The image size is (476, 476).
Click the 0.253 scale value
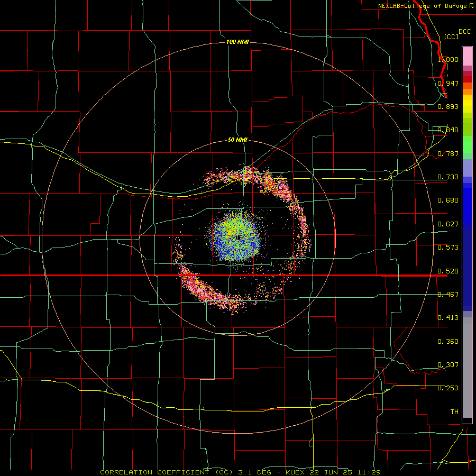448,388
